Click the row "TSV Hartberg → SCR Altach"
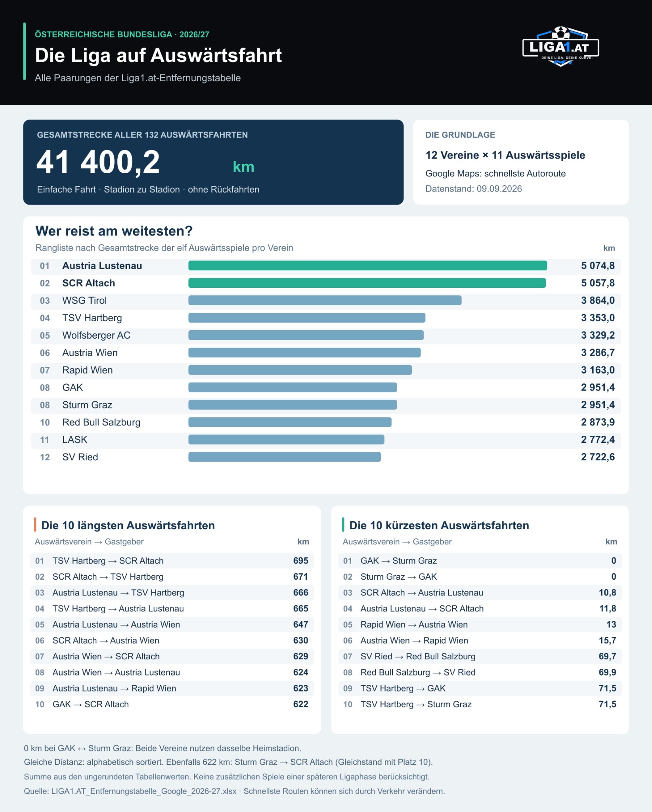Image resolution: width=652 pixels, height=812 pixels. [x=172, y=561]
